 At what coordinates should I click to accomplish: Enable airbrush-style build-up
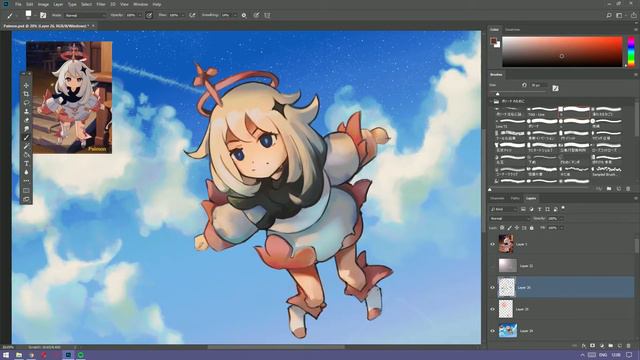[192, 15]
